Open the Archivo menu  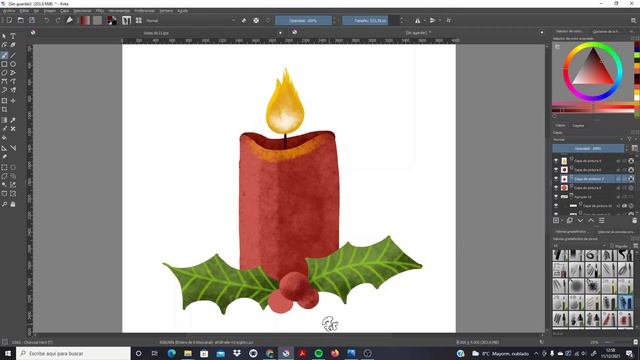point(9,11)
